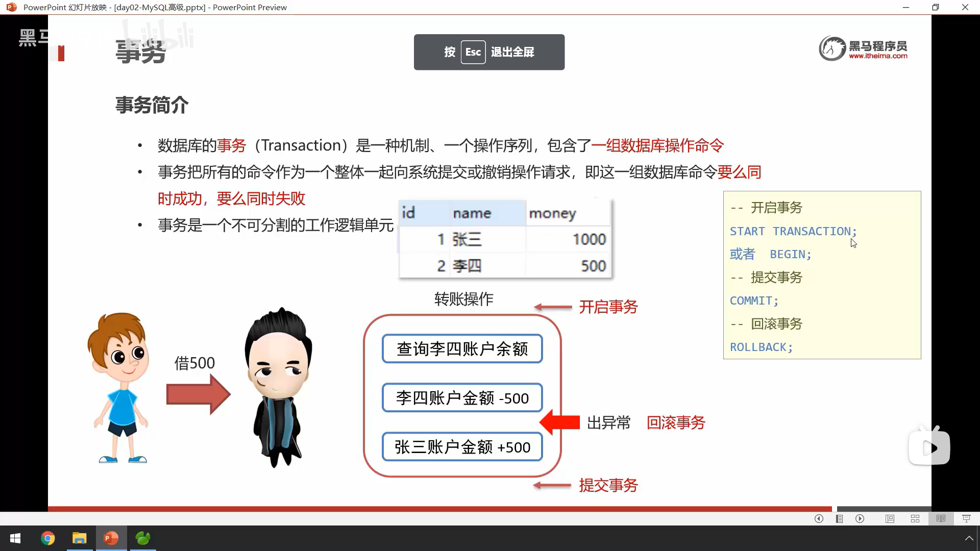Start Slide Show from status bar
This screenshot has height=551, width=980.
966,518
